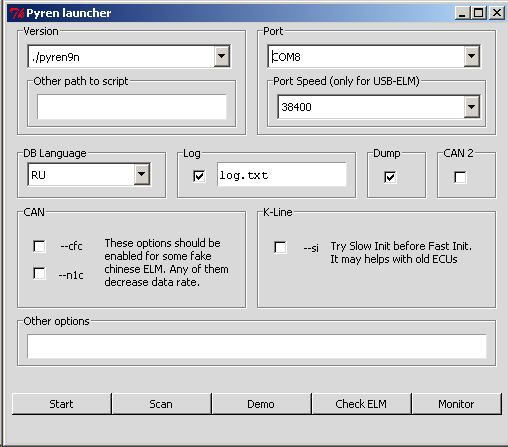This screenshot has width=508, height=447.
Task: Click the 'DB Language' group label
Action: click(x=55, y=153)
